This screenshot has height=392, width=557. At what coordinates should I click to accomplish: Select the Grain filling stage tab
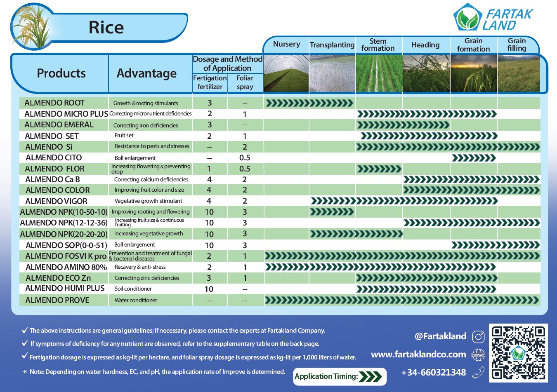coord(517,45)
